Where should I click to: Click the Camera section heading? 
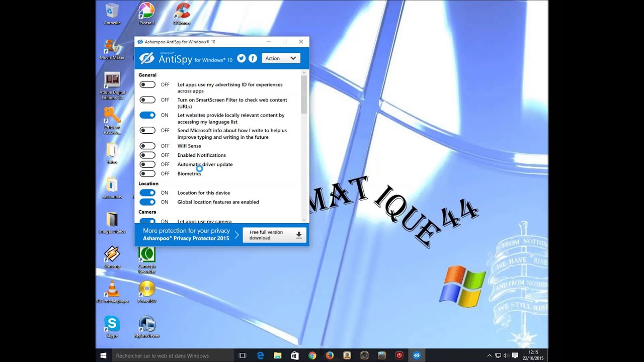tap(147, 212)
